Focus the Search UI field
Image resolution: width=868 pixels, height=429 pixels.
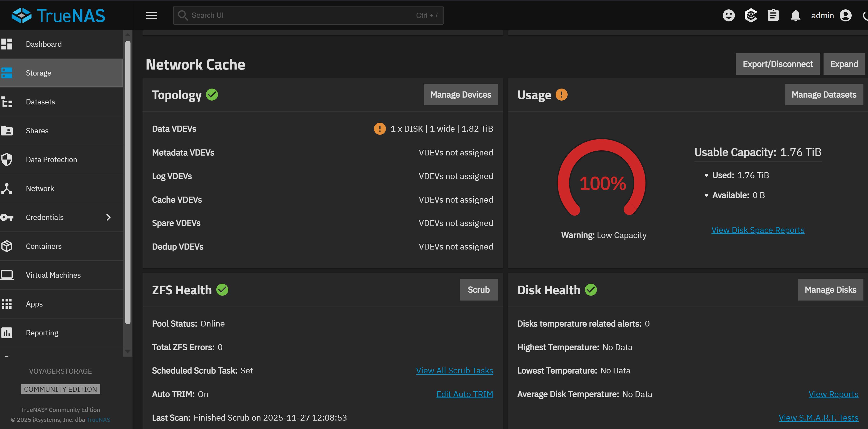[x=303, y=15]
